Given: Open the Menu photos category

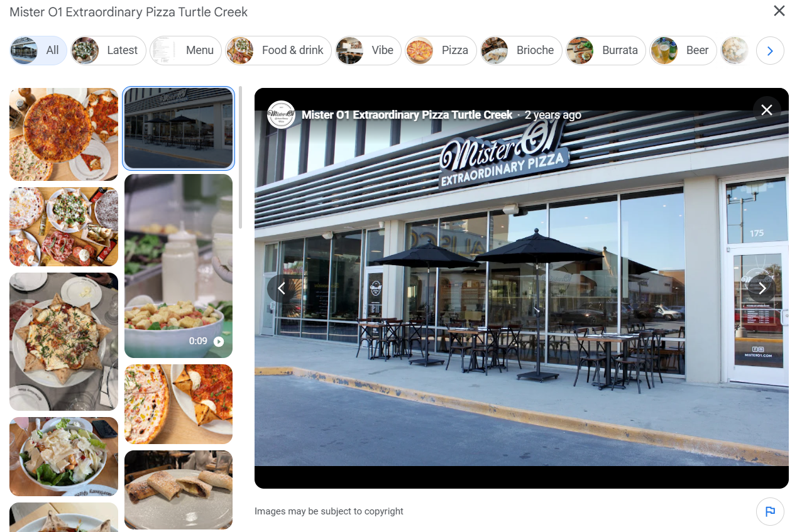Looking at the screenshot, I should (x=185, y=50).
